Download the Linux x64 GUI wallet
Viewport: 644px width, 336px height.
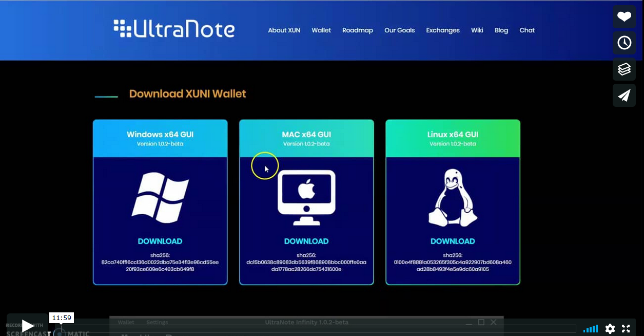[453, 241]
